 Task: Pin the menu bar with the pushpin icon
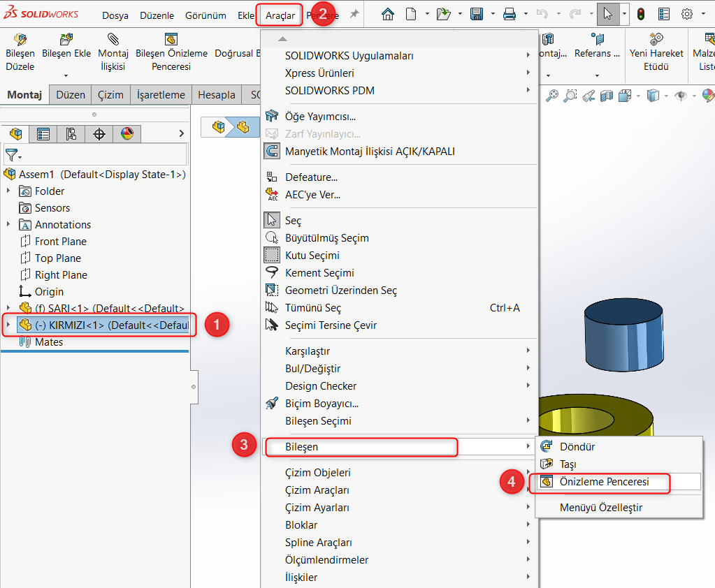click(x=354, y=15)
